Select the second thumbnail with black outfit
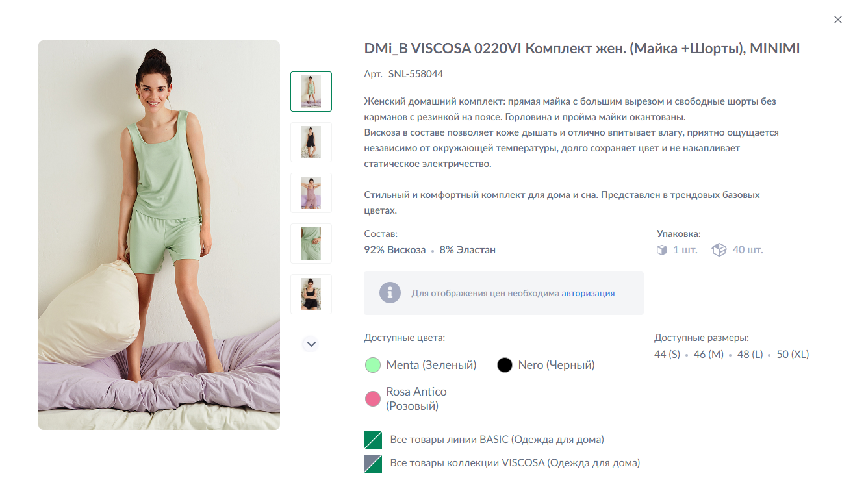853x504 pixels. tap(311, 142)
